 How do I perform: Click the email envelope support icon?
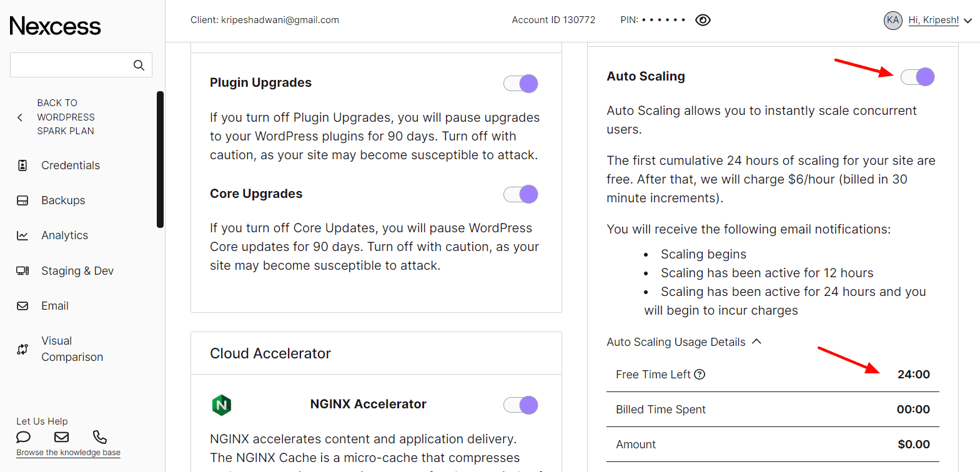[61, 437]
